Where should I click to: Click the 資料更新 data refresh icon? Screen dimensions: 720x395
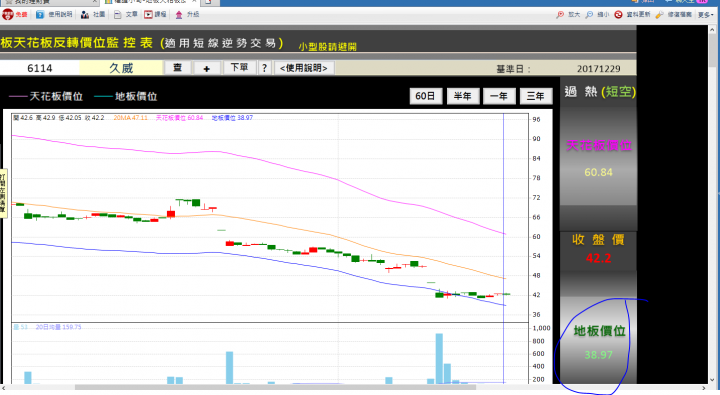(x=618, y=15)
